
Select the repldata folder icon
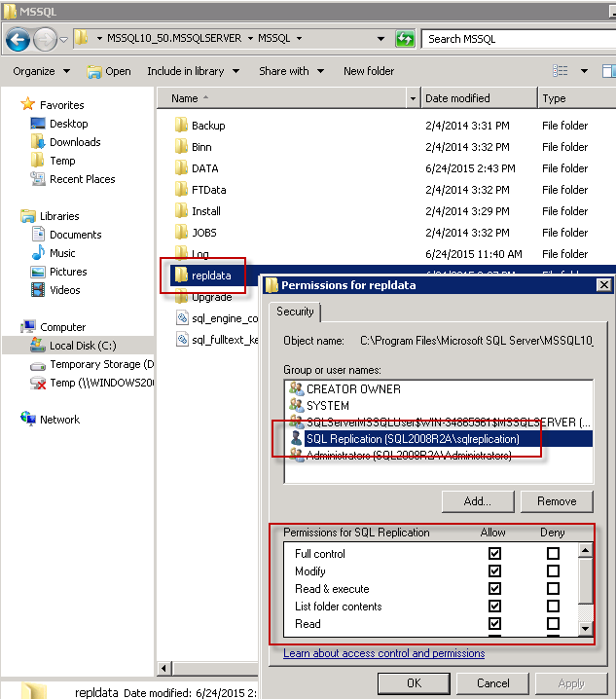coord(181,276)
